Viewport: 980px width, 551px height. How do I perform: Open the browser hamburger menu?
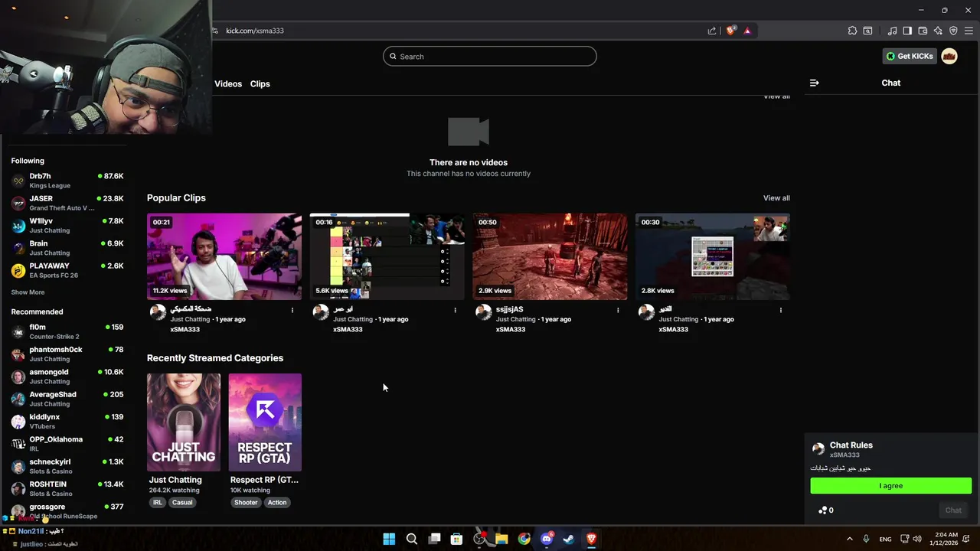(x=969, y=31)
